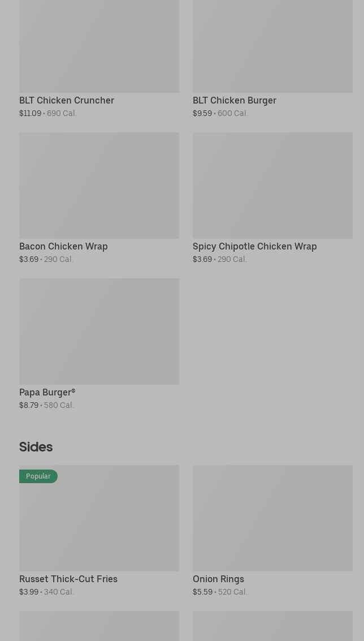Open the Onion Rings item image
The image size is (364, 641).
[x=272, y=518]
